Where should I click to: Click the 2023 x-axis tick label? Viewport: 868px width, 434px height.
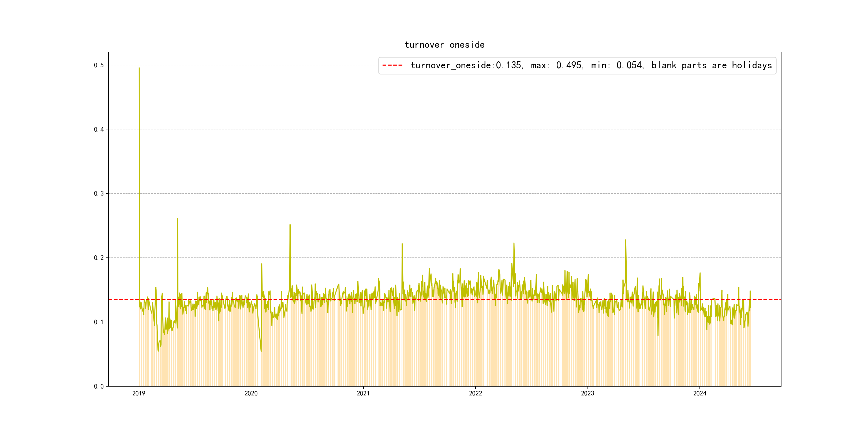pos(587,393)
